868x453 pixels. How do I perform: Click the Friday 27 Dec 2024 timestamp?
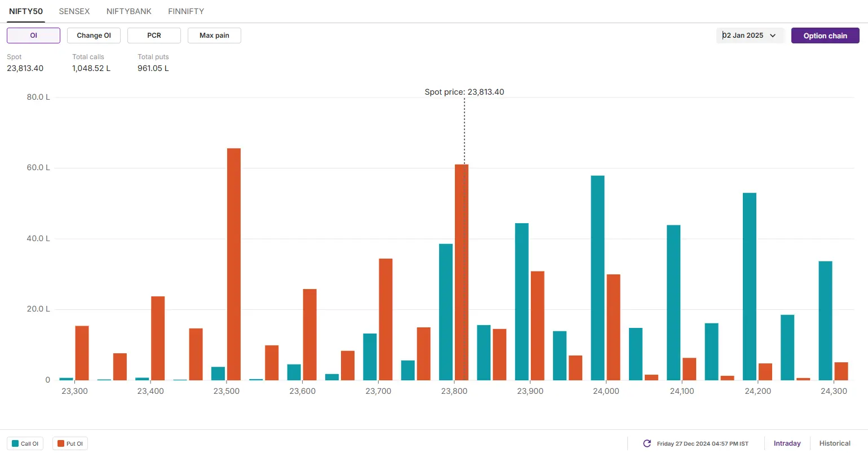703,444
